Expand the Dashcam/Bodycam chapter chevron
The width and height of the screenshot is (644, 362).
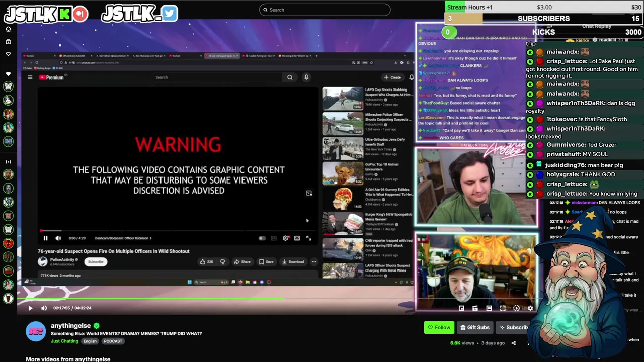150,238
